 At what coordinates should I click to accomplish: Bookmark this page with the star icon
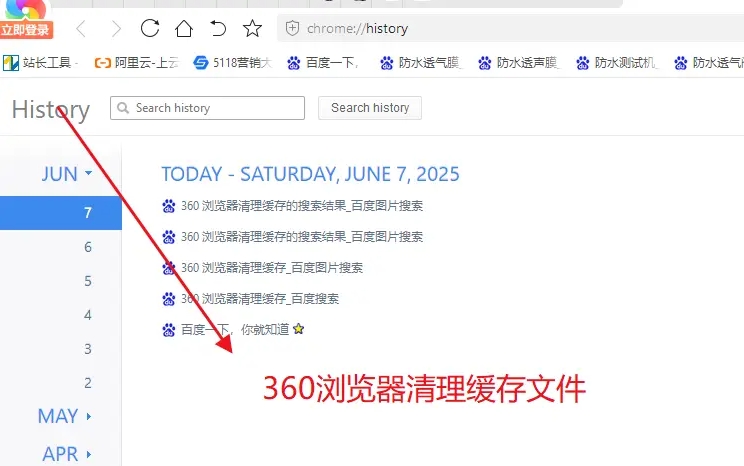click(x=252, y=28)
